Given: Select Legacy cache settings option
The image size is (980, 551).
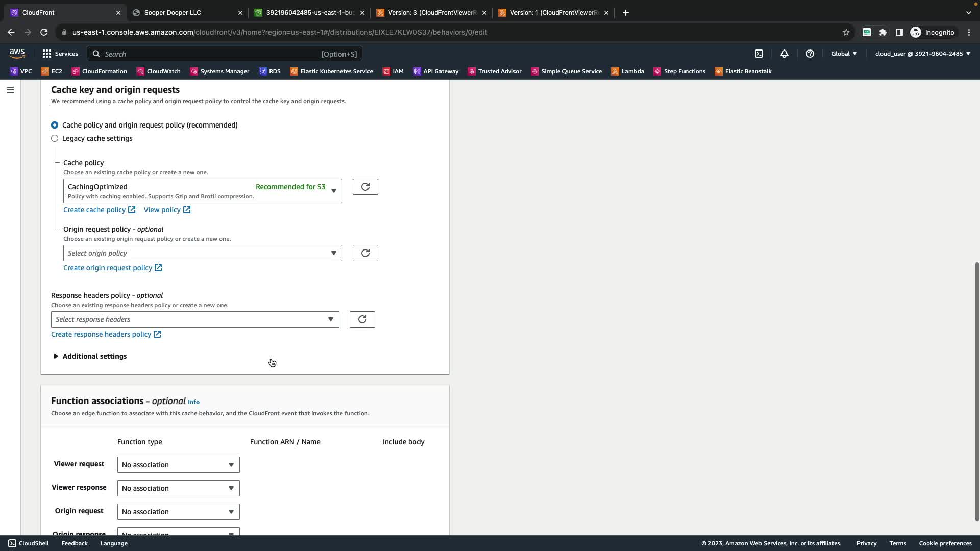Looking at the screenshot, I should (x=55, y=138).
